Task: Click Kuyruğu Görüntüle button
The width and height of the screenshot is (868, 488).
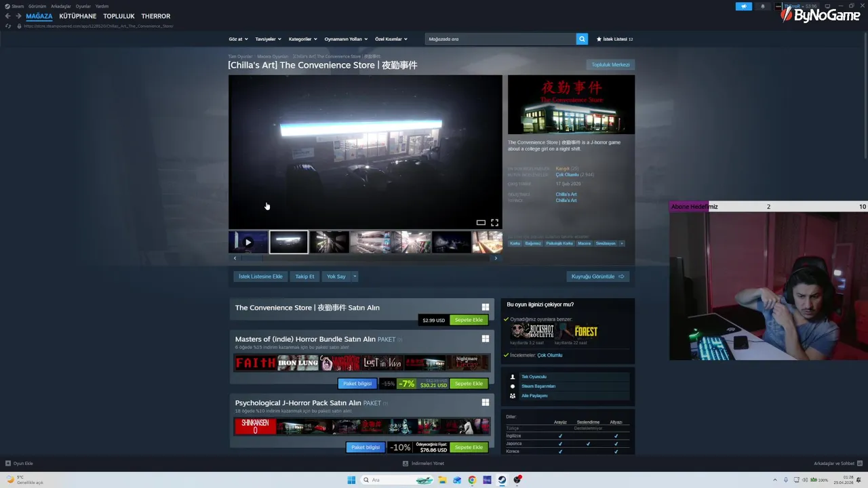Action: coord(597,277)
